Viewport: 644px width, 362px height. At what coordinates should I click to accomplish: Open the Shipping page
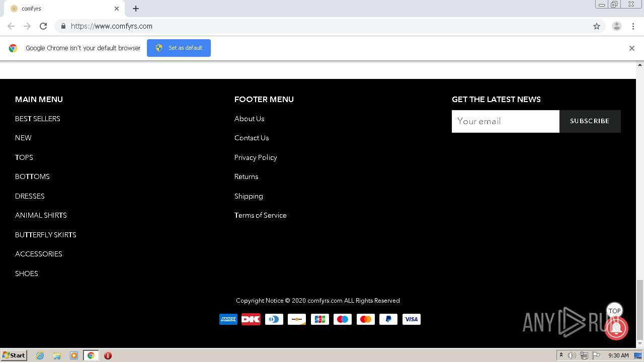coord(249,196)
